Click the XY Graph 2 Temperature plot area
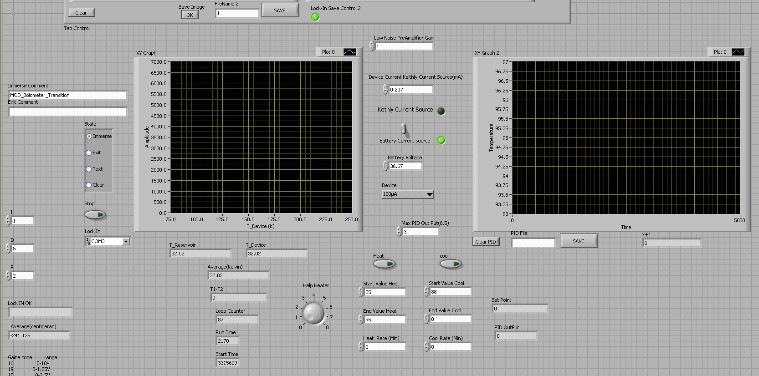The height and width of the screenshot is (376, 759). click(626, 137)
